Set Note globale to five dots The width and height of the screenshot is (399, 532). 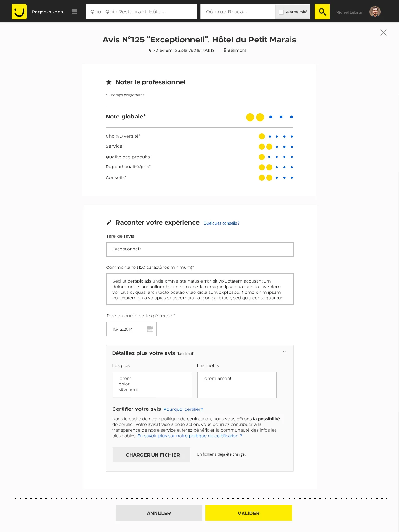coord(291,117)
